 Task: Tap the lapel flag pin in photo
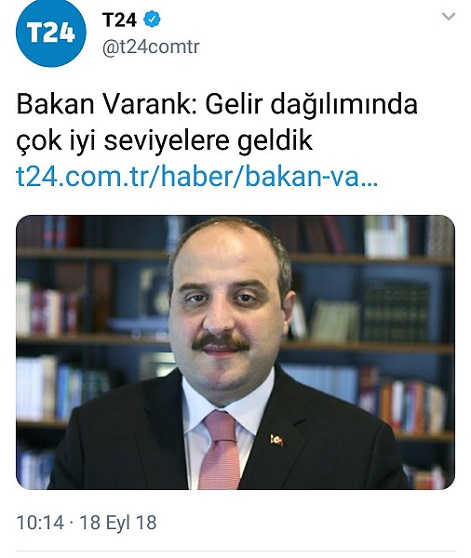click(x=276, y=440)
